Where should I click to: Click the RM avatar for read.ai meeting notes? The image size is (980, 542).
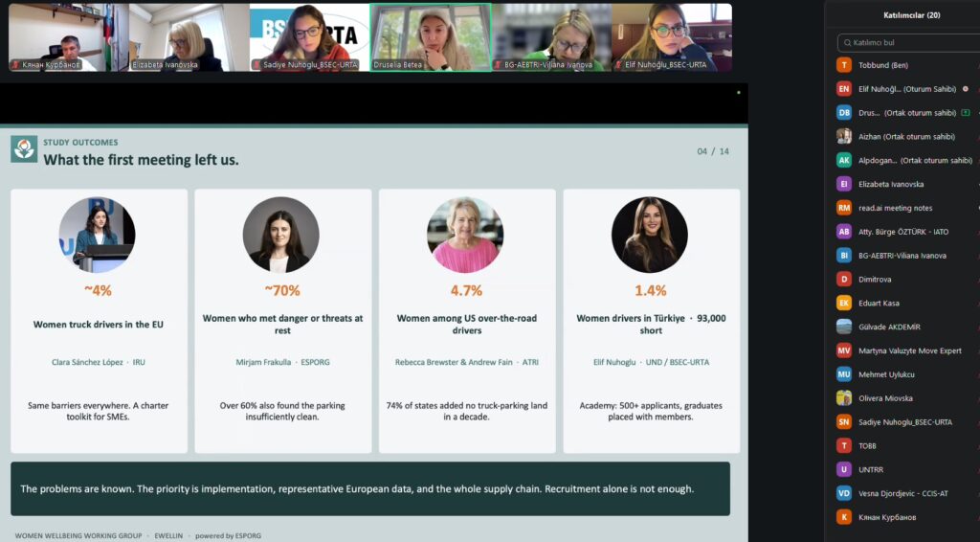pos(844,208)
